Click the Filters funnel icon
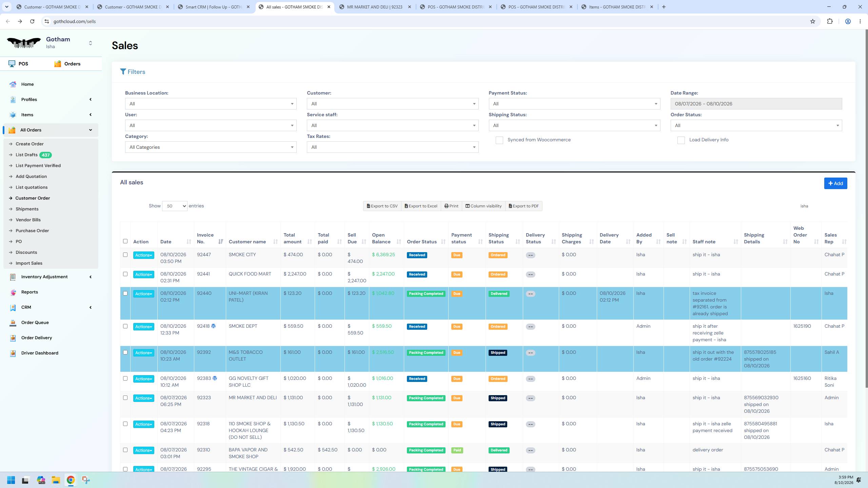Screen dimensions: 868x488 coord(123,72)
